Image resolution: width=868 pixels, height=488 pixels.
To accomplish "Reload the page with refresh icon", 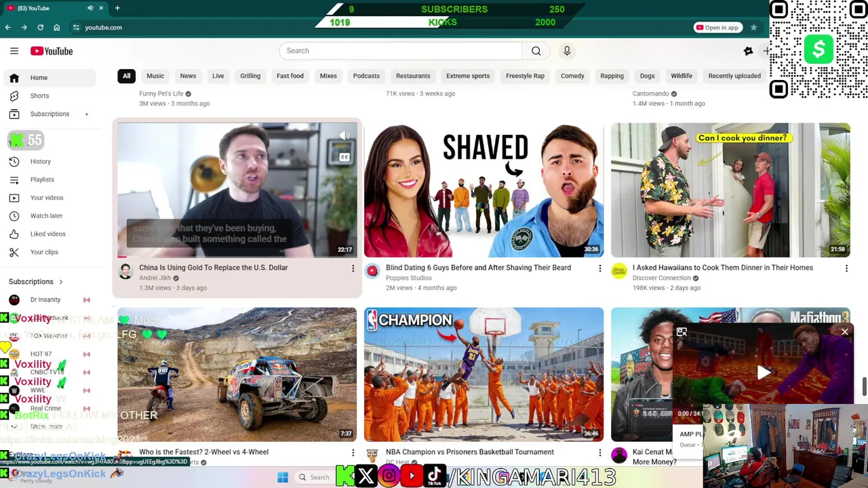I will tap(40, 28).
